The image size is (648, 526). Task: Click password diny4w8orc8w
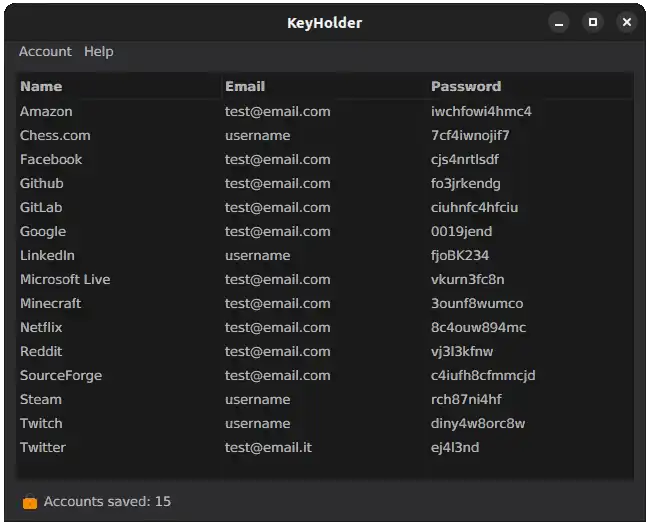478,424
